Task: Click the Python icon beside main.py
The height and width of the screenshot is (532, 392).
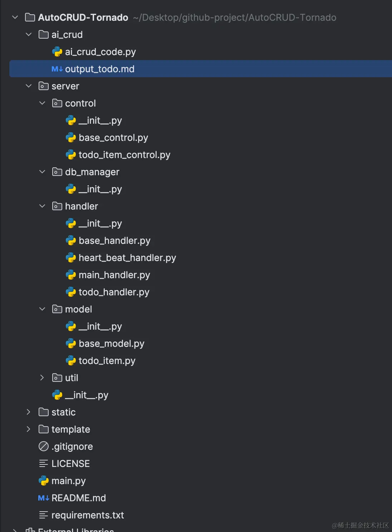Action: (43, 481)
